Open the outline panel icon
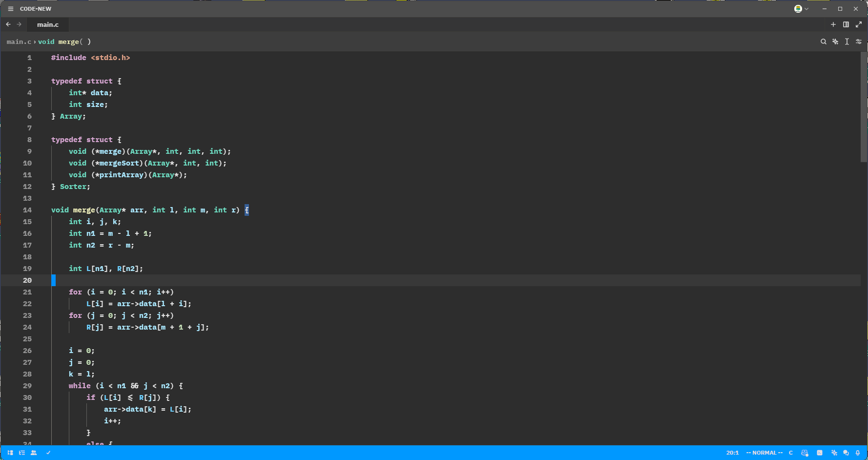 click(22, 453)
